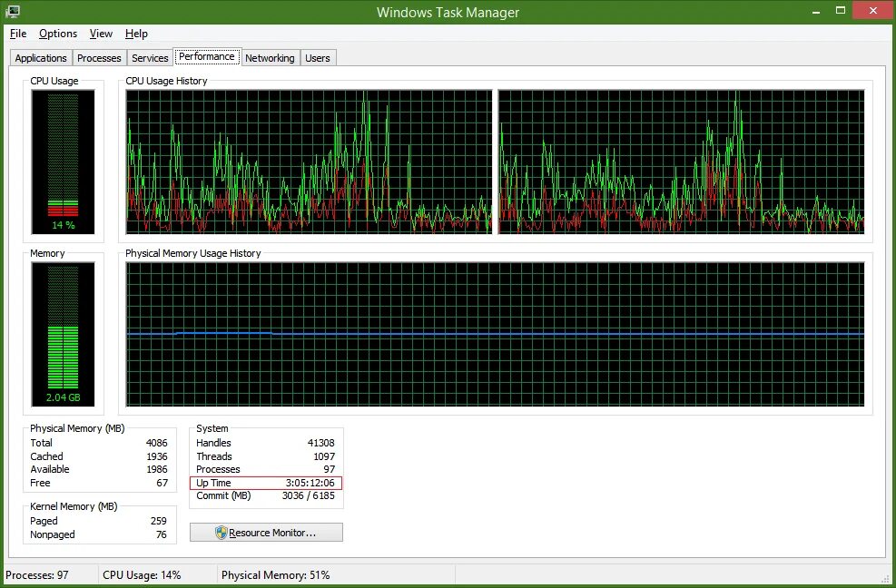The width and height of the screenshot is (896, 588).
Task: Click status bar Processes: 97
Action: pos(37,575)
